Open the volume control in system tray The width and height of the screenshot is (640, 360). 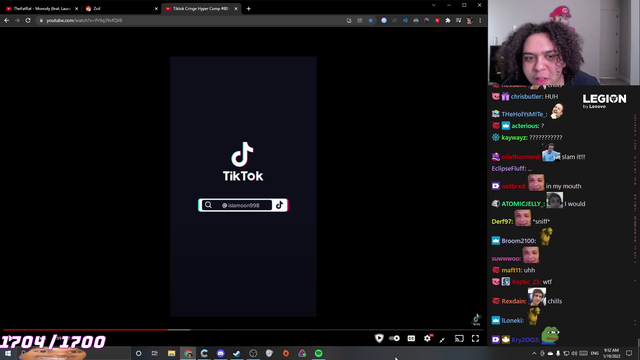point(574,353)
